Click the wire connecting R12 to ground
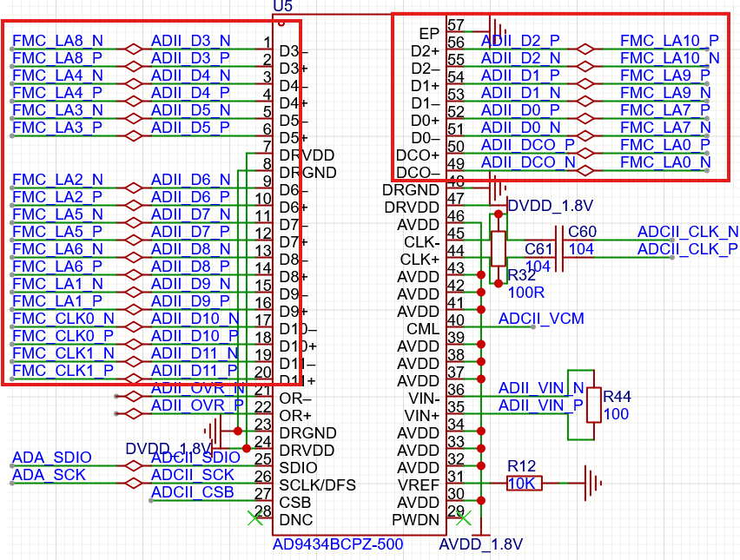Screen dimensions: 740x560 pyautogui.click(x=563, y=483)
